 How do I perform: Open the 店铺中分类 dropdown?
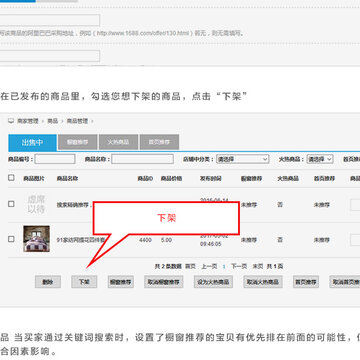tap(243, 159)
